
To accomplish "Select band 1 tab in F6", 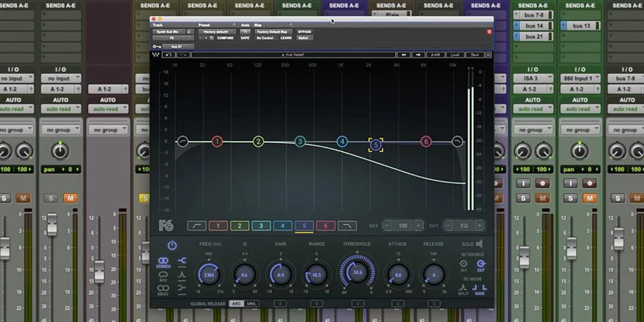I will point(218,226).
